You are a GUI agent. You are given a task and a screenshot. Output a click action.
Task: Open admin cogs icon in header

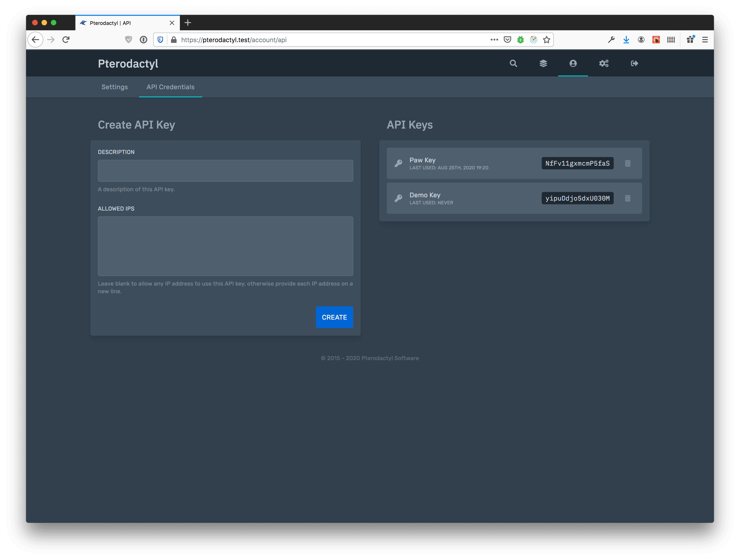pyautogui.click(x=603, y=64)
